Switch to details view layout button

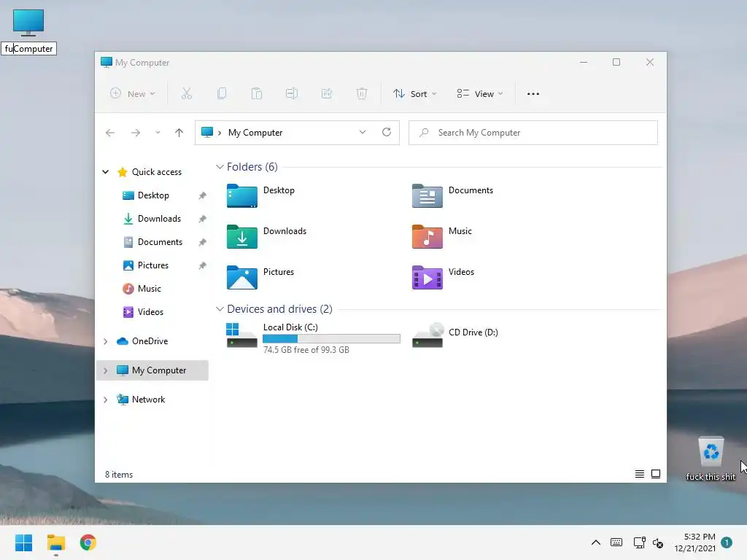[x=640, y=474]
